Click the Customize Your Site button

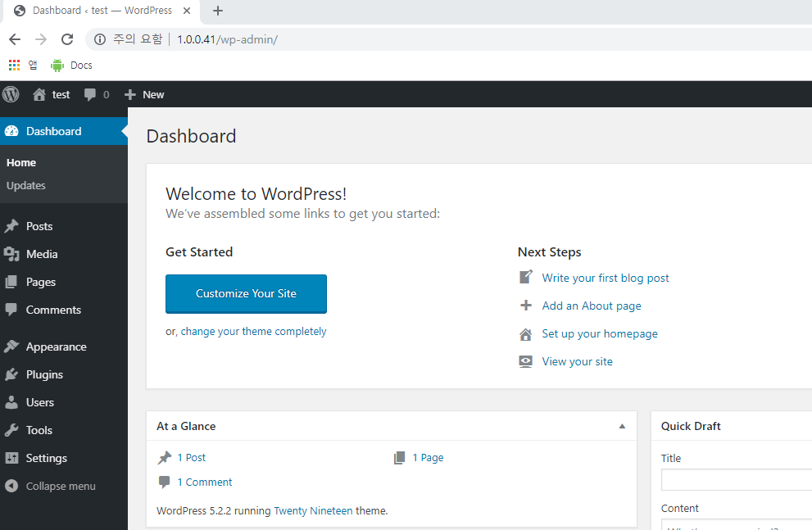click(246, 294)
